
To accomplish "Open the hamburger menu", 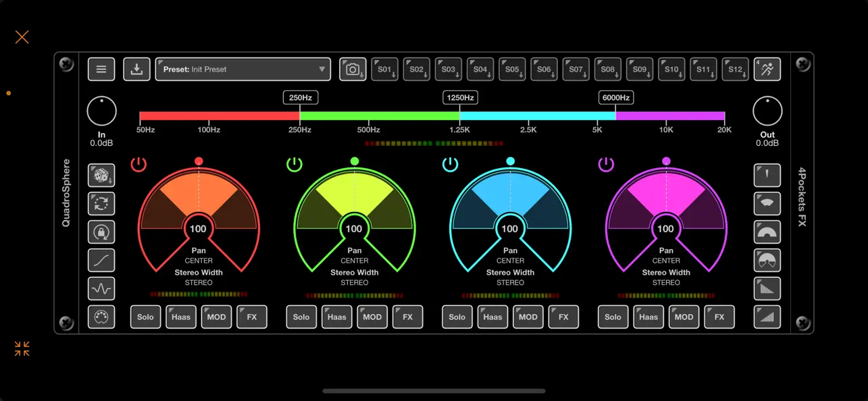I will [101, 69].
